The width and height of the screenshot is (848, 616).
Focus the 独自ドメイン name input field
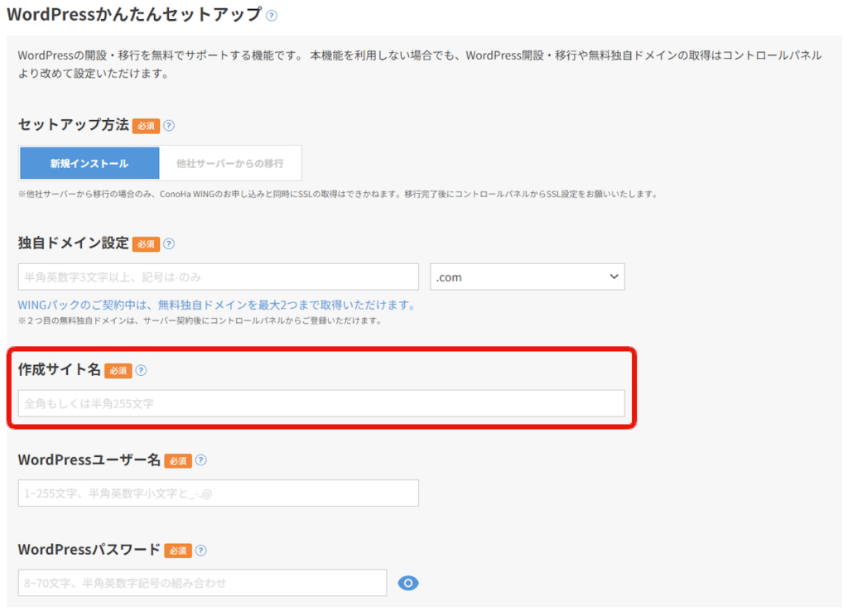point(218,277)
